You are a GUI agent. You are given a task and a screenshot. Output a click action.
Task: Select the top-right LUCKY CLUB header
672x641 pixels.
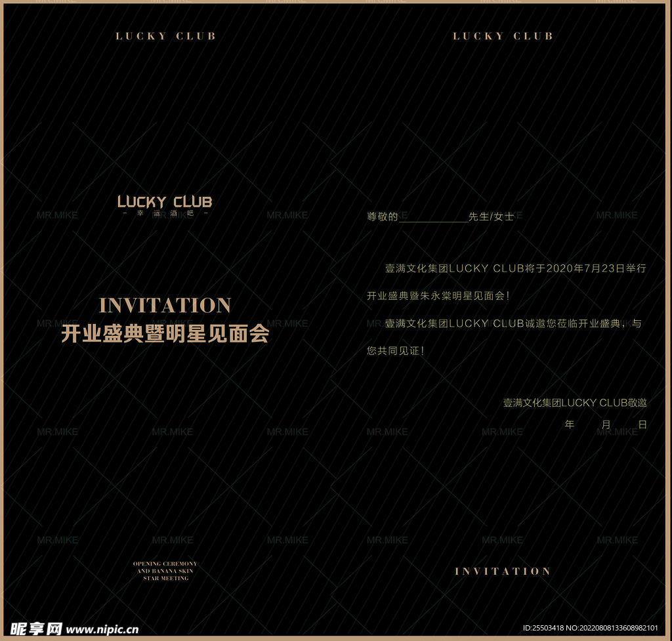tap(503, 36)
